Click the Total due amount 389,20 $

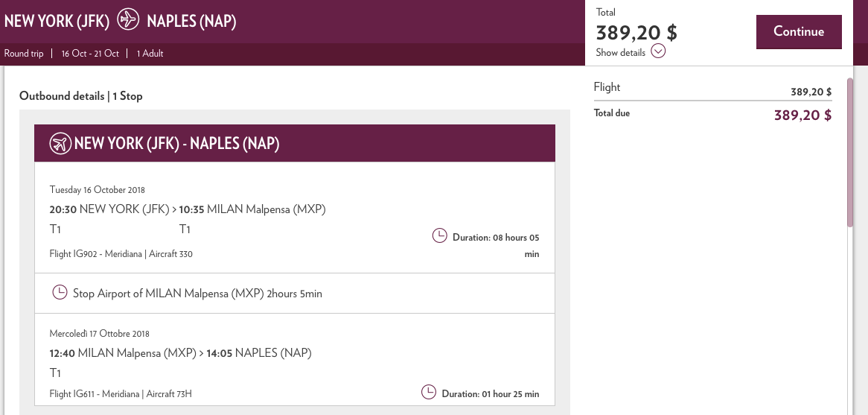(x=802, y=115)
